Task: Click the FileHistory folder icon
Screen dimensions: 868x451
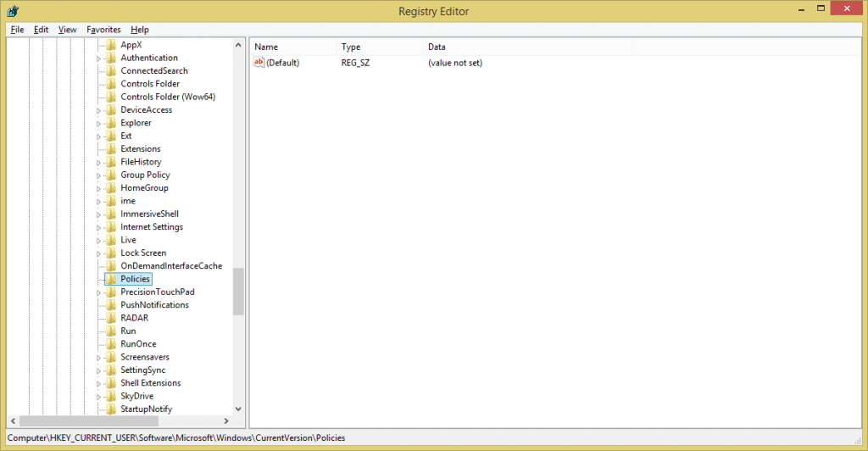Action: [x=111, y=162]
